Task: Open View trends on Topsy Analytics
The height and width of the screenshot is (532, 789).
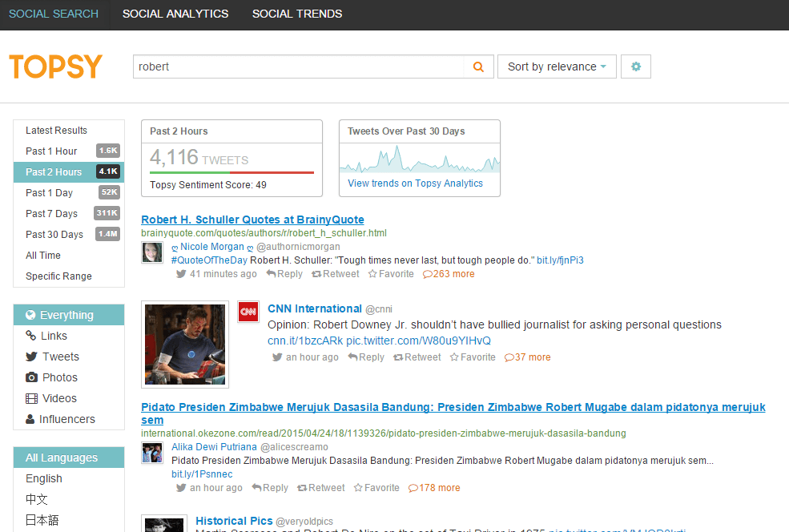Action: pos(415,183)
